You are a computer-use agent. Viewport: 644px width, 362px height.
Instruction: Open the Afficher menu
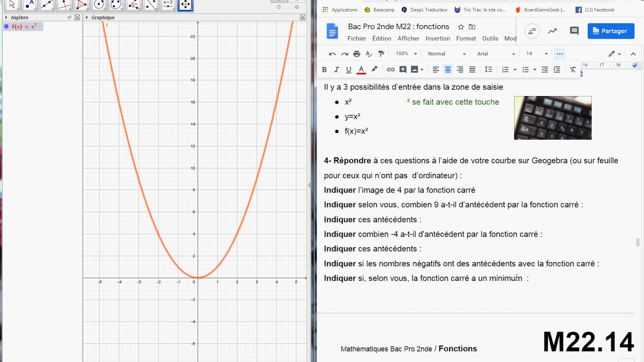(409, 39)
